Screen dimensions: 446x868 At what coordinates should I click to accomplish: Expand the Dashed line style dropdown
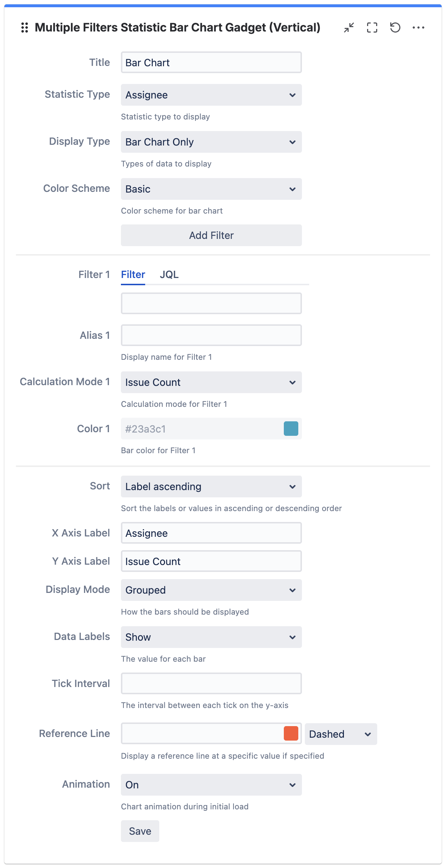[x=341, y=734]
